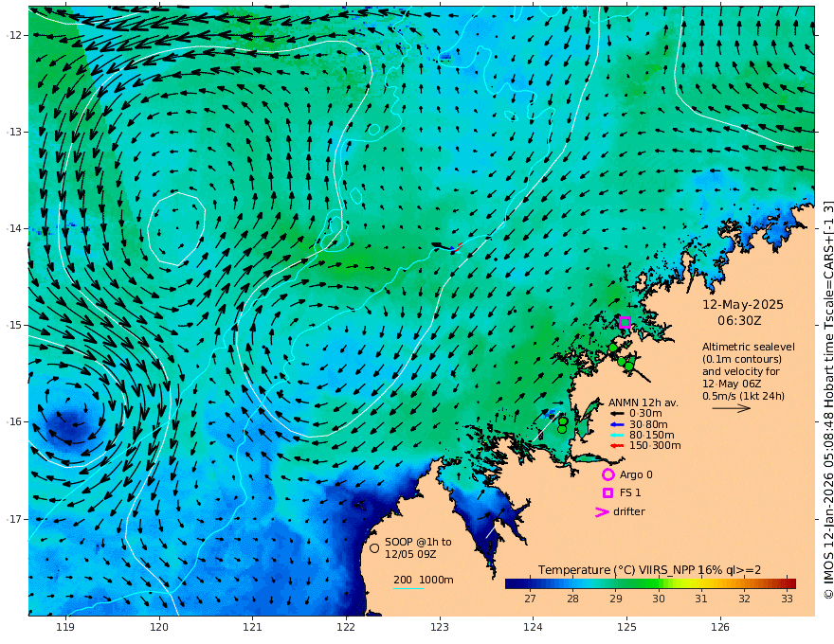834x644 pixels.
Task: Click the -13 latitude axis label
Action: coord(14,132)
